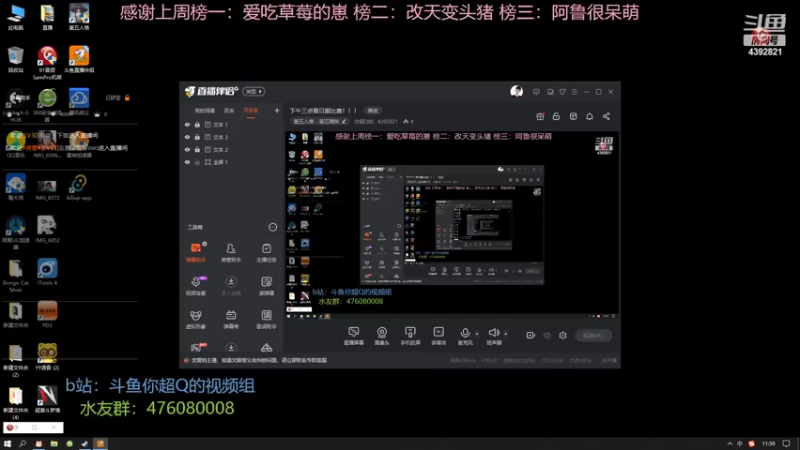The width and height of the screenshot is (800, 450).
Task: Open the 弹幕秀 tool
Action: (231, 319)
